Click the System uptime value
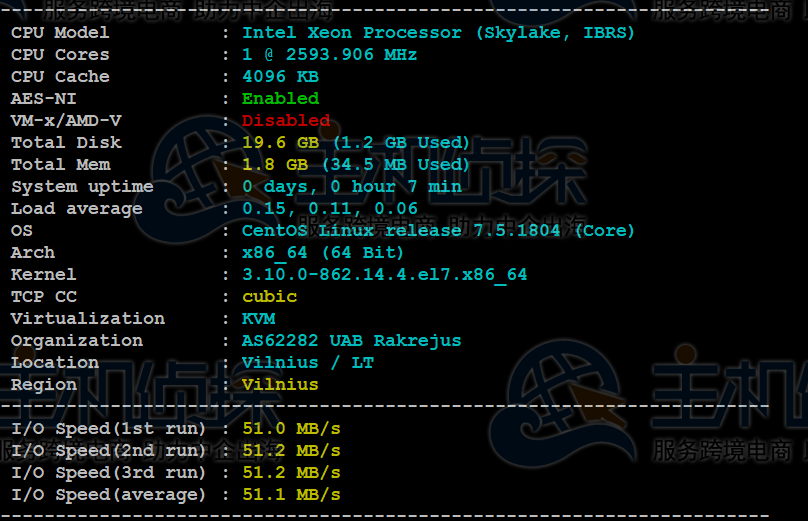The image size is (808, 521). point(352,187)
